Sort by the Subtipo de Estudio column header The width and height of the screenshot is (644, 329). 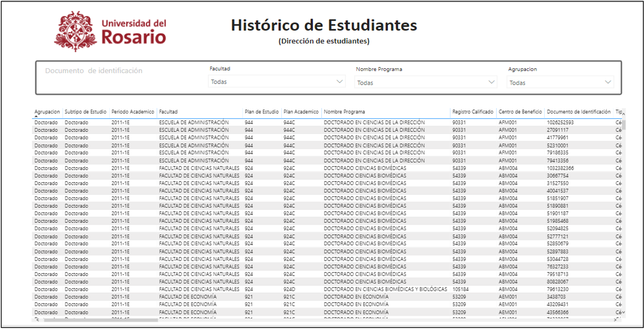click(x=85, y=112)
